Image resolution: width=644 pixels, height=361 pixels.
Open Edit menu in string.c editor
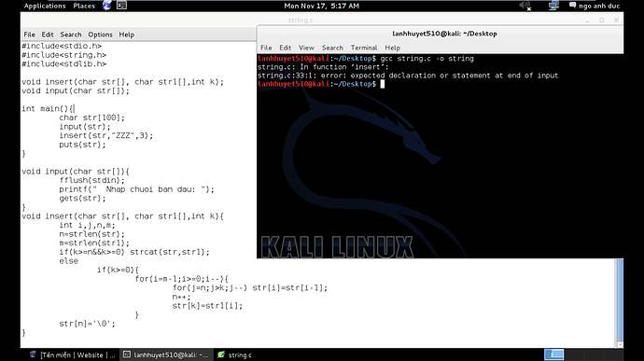click(x=48, y=35)
